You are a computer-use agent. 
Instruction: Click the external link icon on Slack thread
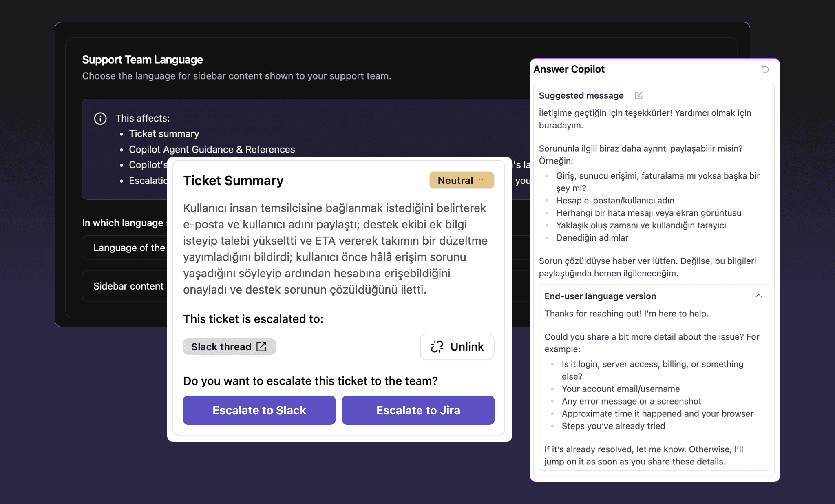coord(261,346)
